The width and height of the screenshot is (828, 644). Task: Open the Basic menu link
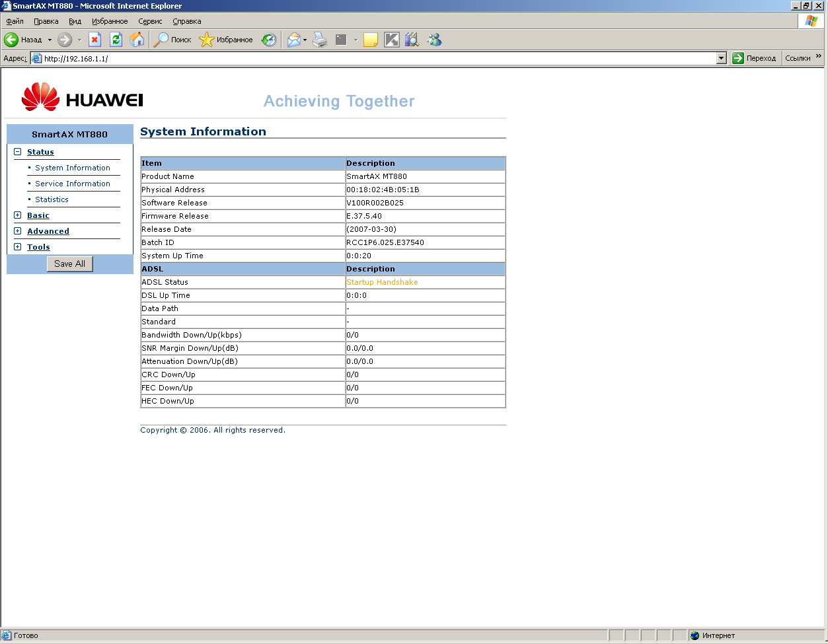pos(38,215)
